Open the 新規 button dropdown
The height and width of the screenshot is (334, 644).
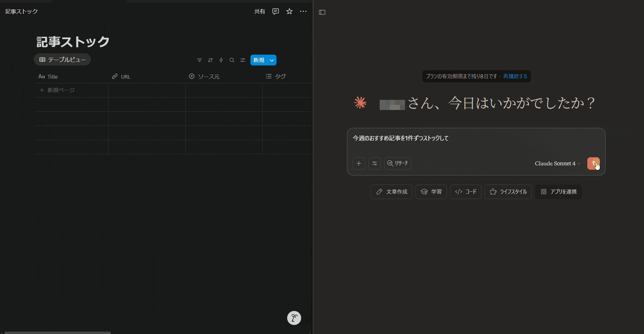[271, 60]
